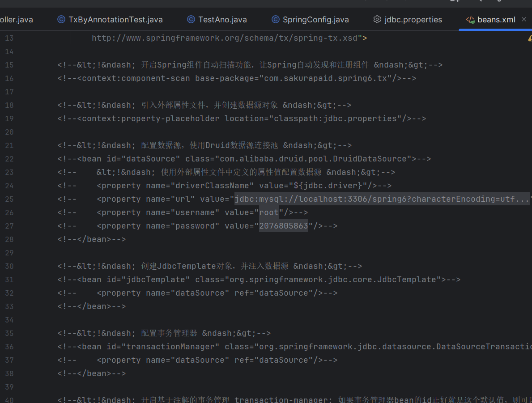The image size is (532, 403).
Task: Click the bean id="transactionManager" line
Action: pos(294,347)
